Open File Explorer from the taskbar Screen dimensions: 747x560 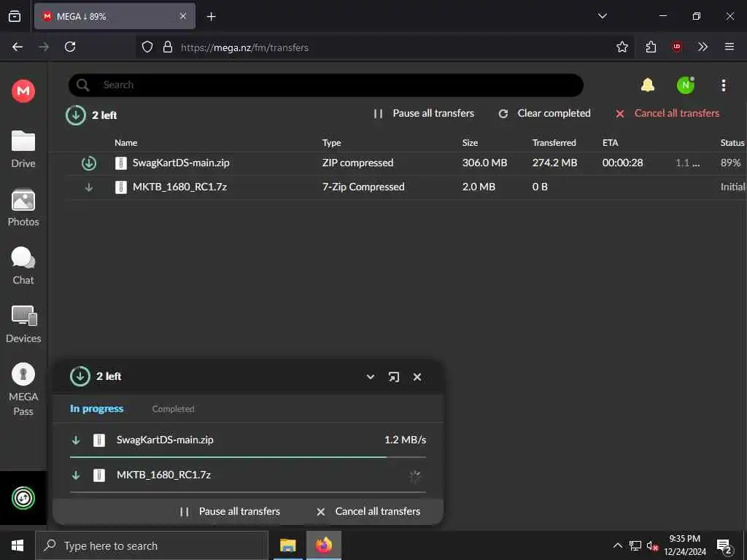click(x=287, y=545)
